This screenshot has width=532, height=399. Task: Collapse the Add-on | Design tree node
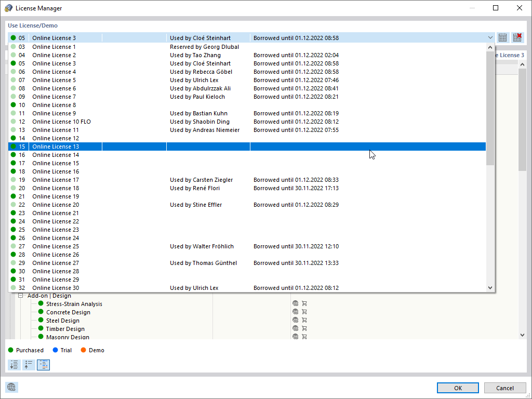coord(20,296)
